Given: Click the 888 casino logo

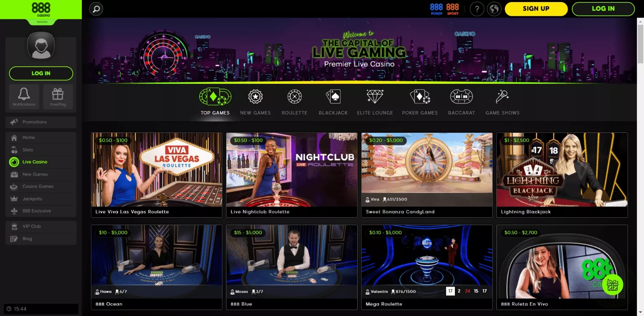Looking at the screenshot, I should [x=41, y=10].
